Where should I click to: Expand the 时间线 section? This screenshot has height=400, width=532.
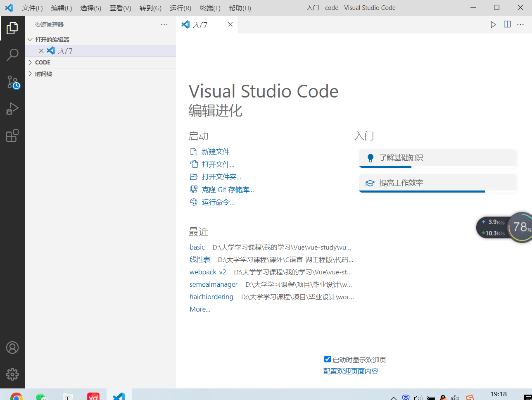point(100,74)
